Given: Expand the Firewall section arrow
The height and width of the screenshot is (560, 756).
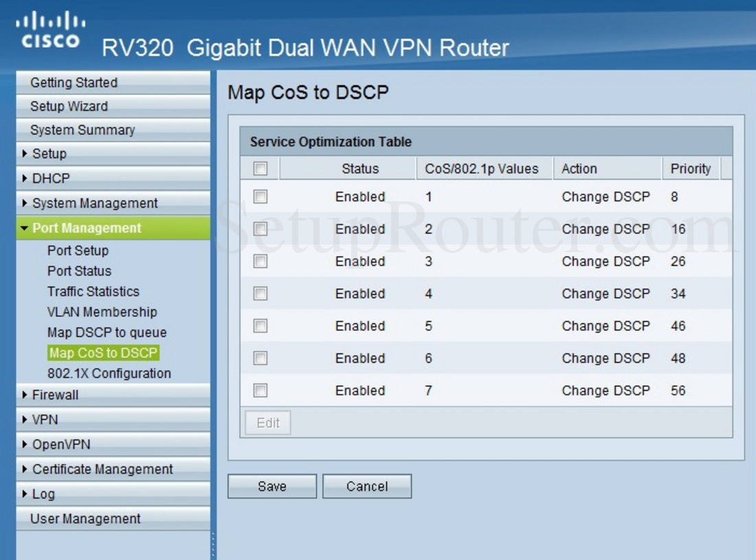Looking at the screenshot, I should (25, 394).
